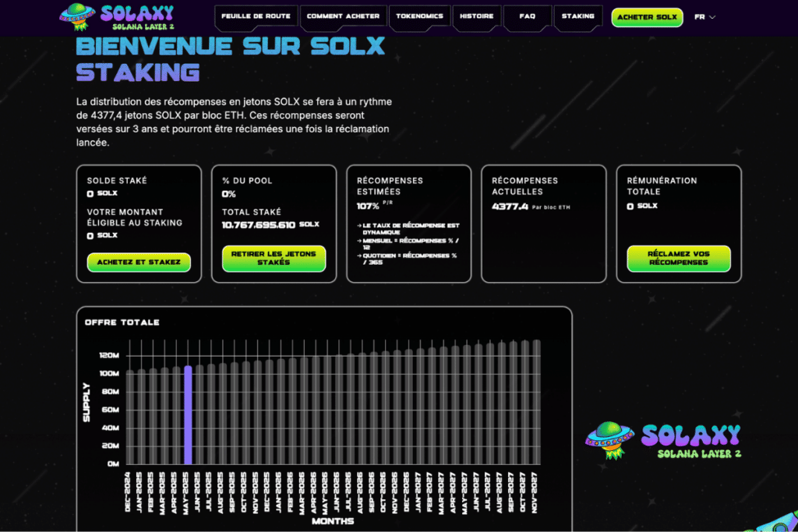The image size is (798, 532).
Task: Click Réclamez vos Récompenses button
Action: point(679,259)
